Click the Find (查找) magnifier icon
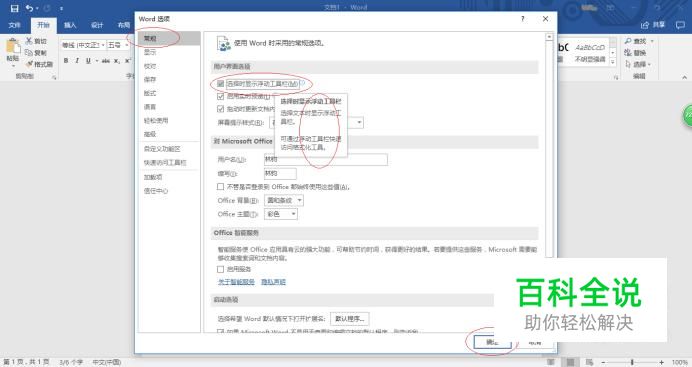 tap(628, 41)
